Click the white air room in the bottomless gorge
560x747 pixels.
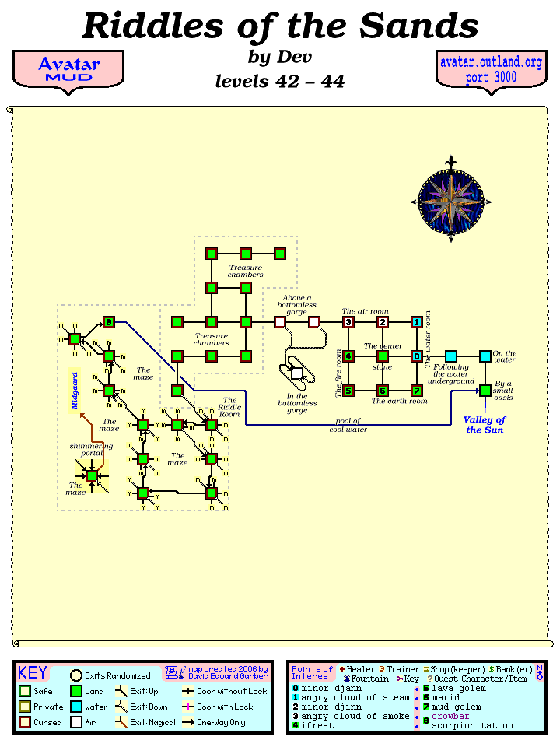pyautogui.click(x=297, y=373)
